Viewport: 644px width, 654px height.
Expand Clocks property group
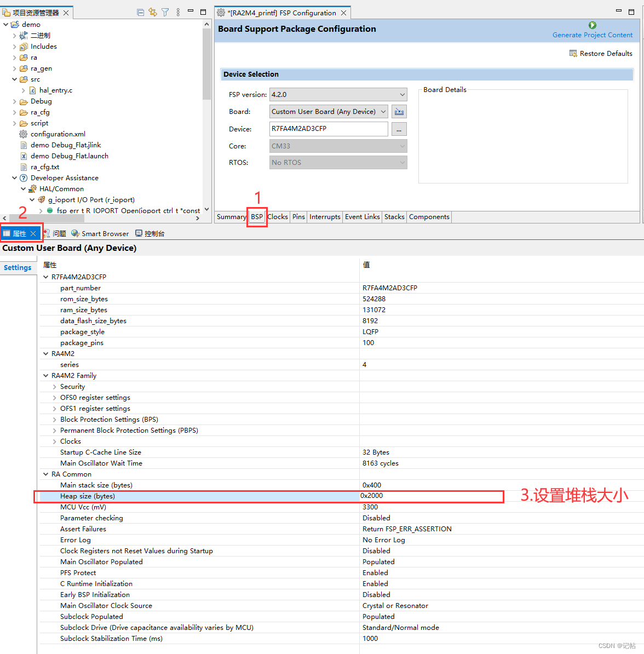click(55, 441)
